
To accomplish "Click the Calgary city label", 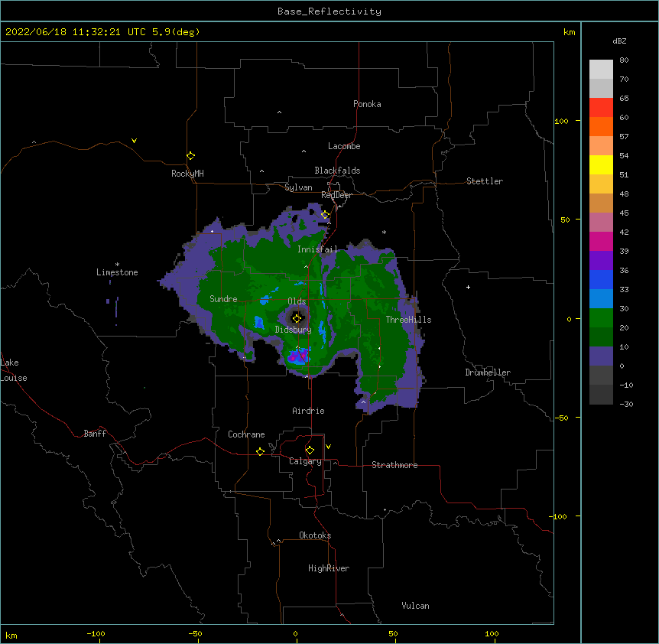I will (305, 461).
